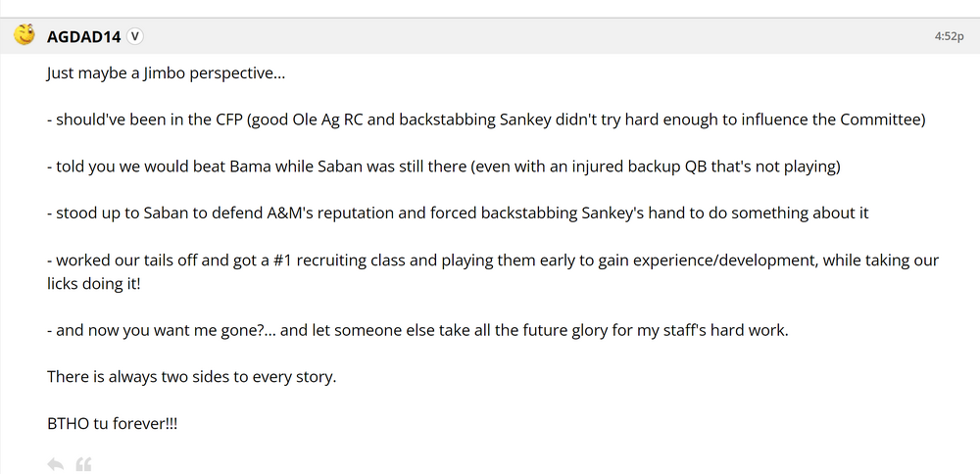The height and width of the screenshot is (474, 980).
Task: Click "There is always two sides" sentence
Action: [191, 376]
